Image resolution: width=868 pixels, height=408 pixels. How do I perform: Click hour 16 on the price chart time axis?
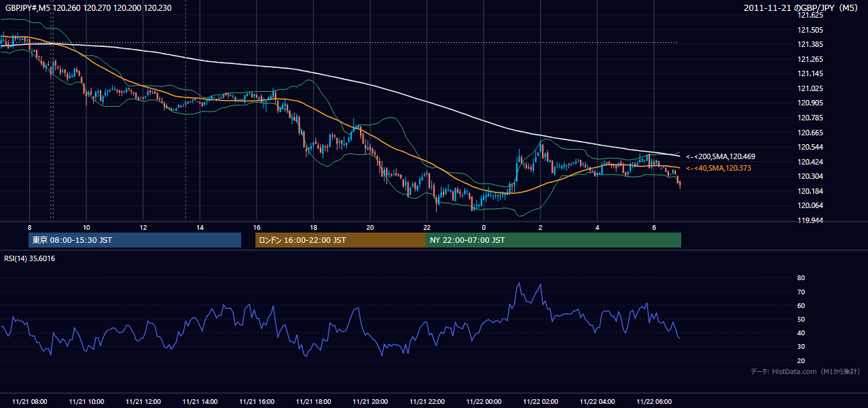tap(256, 227)
